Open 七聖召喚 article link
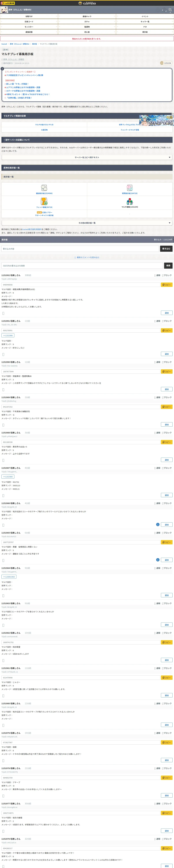Screen dimensions: 174x868 pyautogui.click(x=44, y=130)
